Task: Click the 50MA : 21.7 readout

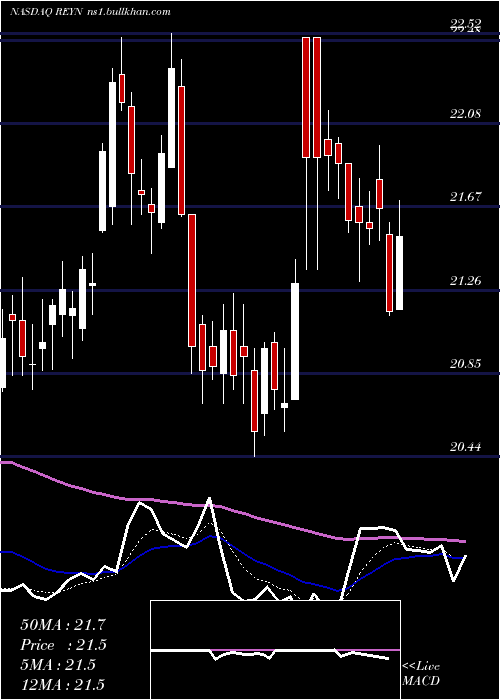Action: pos(63,625)
